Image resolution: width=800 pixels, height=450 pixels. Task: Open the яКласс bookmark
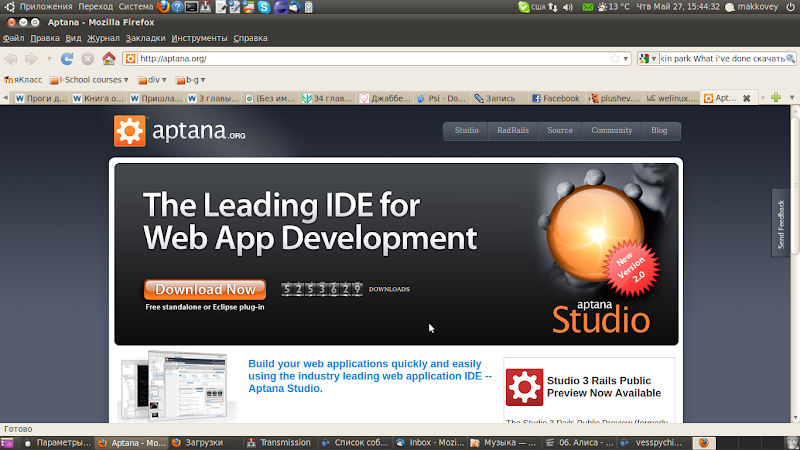coord(23,80)
